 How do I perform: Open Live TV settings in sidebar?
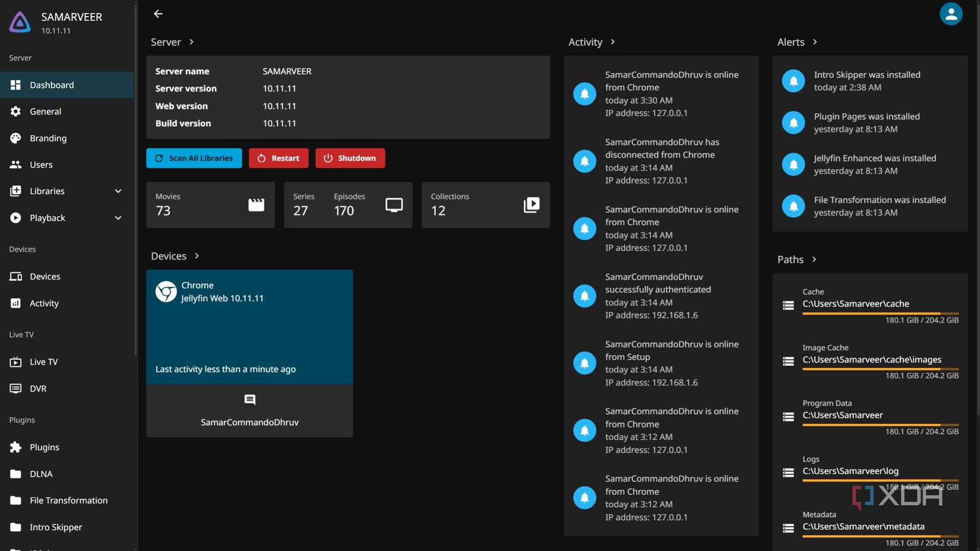tap(67, 362)
